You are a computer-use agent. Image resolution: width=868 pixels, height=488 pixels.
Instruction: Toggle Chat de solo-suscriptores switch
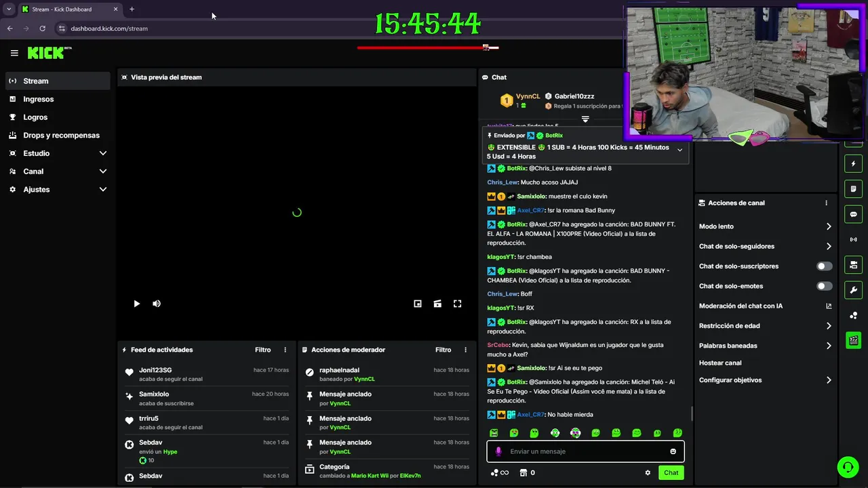(825, 266)
